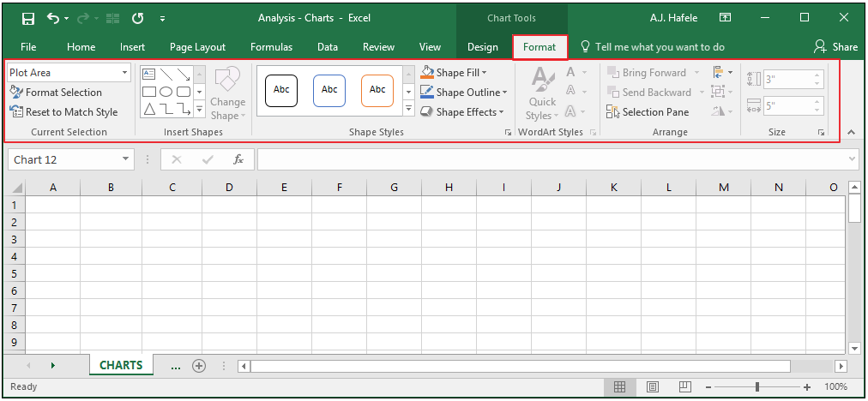This screenshot has width=868, height=401.
Task: Select the Triangle shape
Action: pos(149,109)
